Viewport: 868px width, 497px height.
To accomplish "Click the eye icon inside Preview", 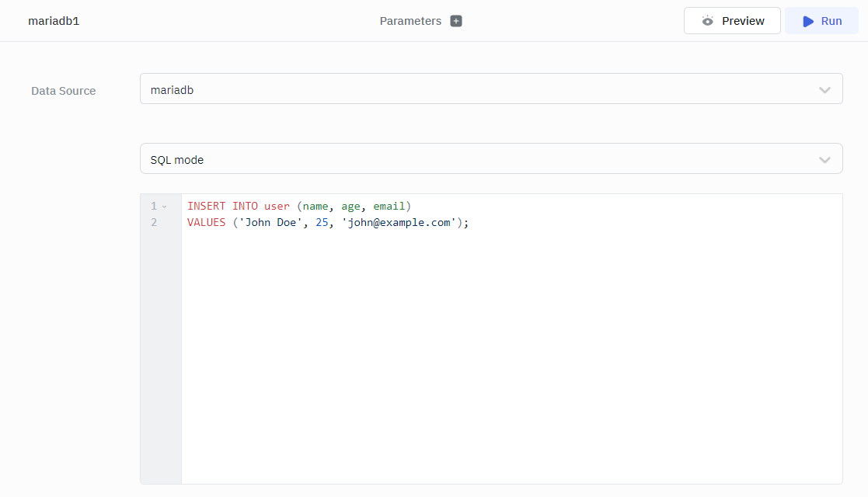I will 707,21.
